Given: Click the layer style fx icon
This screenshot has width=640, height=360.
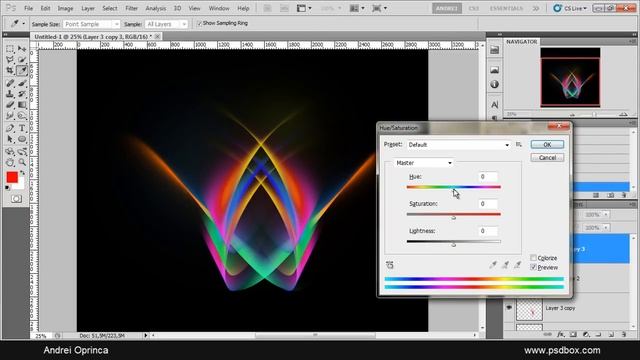Looking at the screenshot, I should [561, 334].
